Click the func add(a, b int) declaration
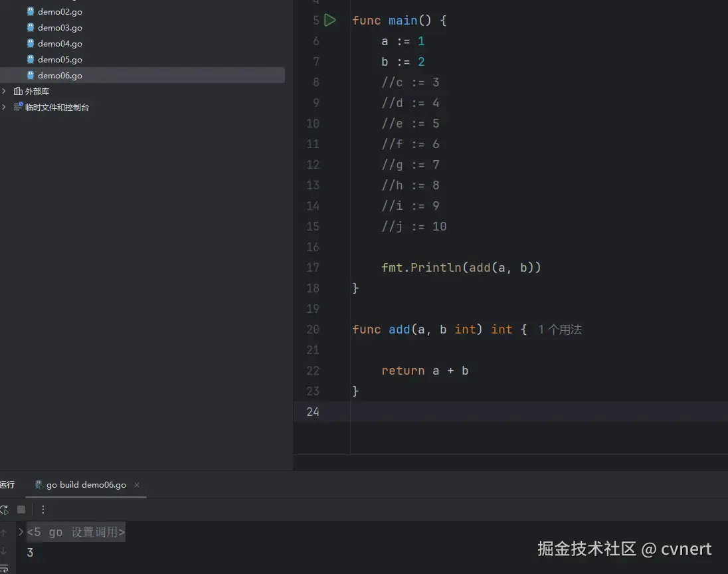 [440, 330]
